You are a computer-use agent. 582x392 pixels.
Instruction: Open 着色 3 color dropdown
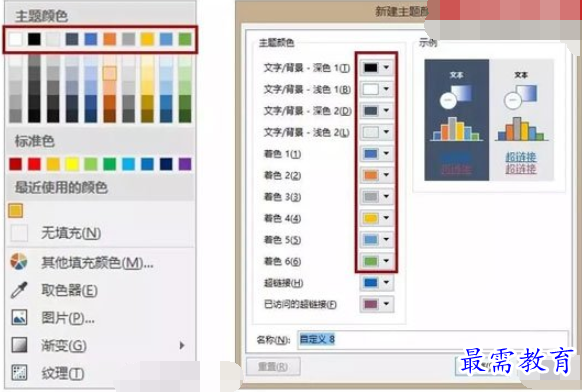click(x=376, y=196)
